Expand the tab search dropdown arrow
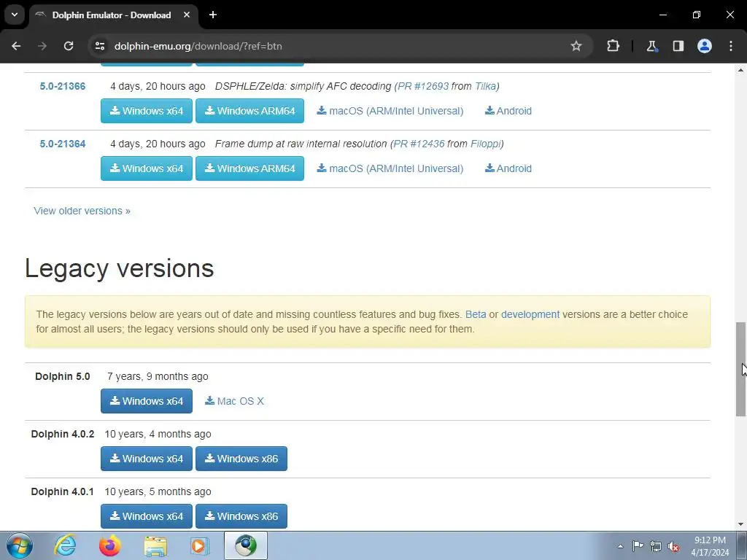The image size is (747, 560). click(x=15, y=15)
